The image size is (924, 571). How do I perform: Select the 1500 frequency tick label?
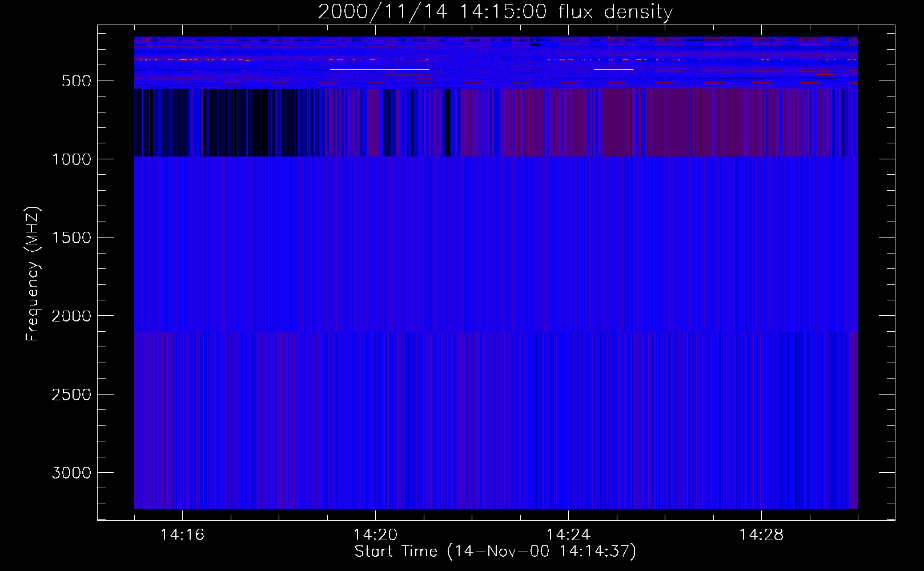click(71, 238)
